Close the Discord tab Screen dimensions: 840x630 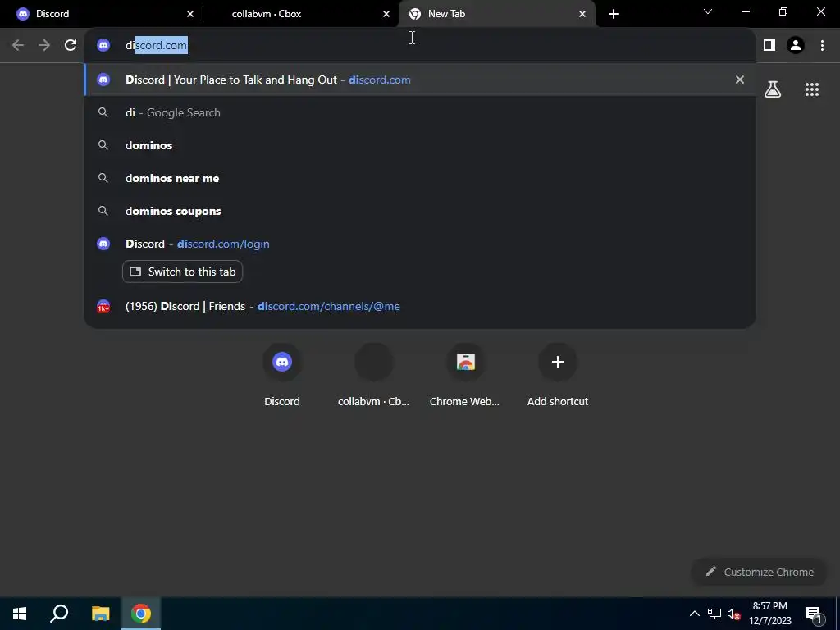[190, 14]
